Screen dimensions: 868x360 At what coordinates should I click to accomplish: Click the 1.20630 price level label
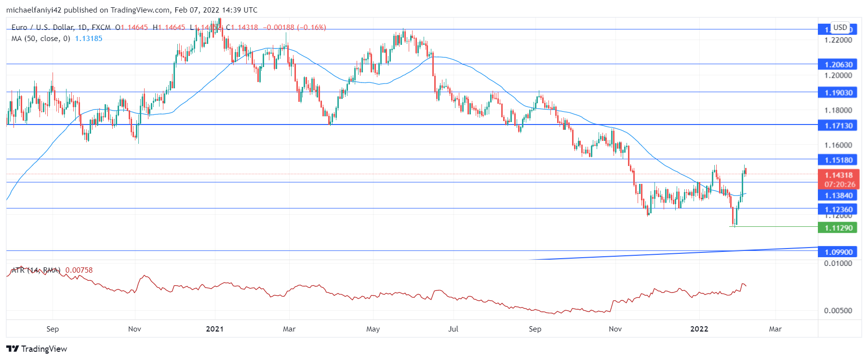pos(838,65)
